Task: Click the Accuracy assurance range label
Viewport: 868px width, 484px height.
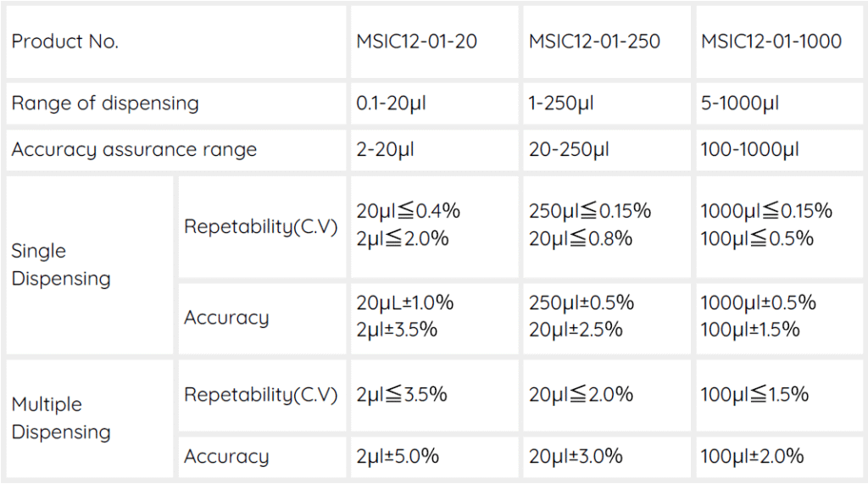Action: pos(134,150)
